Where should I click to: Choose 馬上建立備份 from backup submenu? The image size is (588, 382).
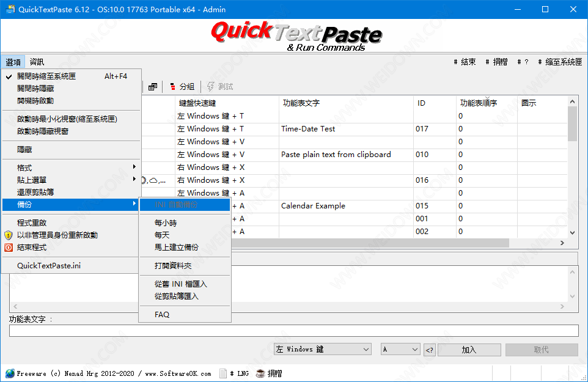point(177,248)
